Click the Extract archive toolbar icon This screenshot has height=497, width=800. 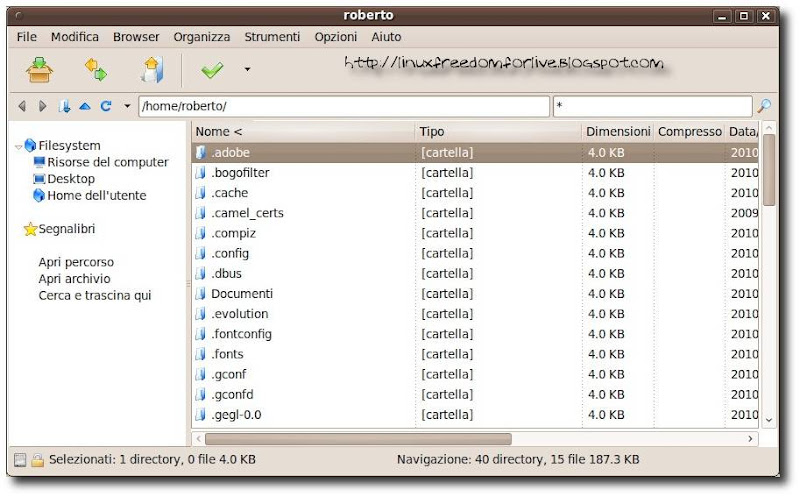coord(152,69)
